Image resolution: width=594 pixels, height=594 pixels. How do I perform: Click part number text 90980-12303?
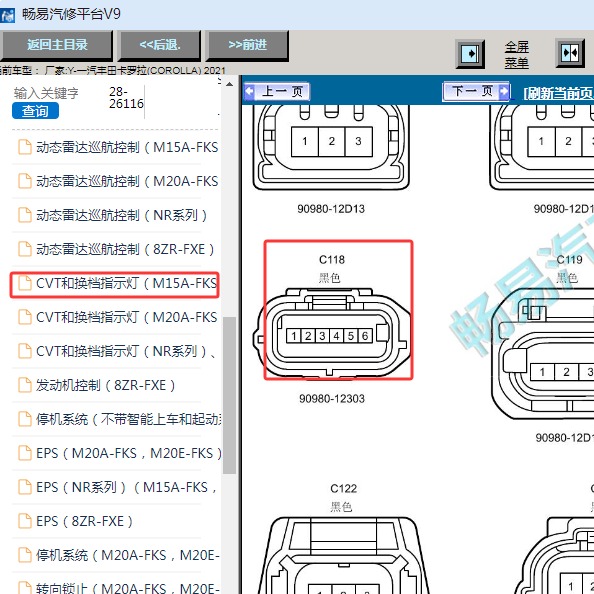tap(332, 399)
